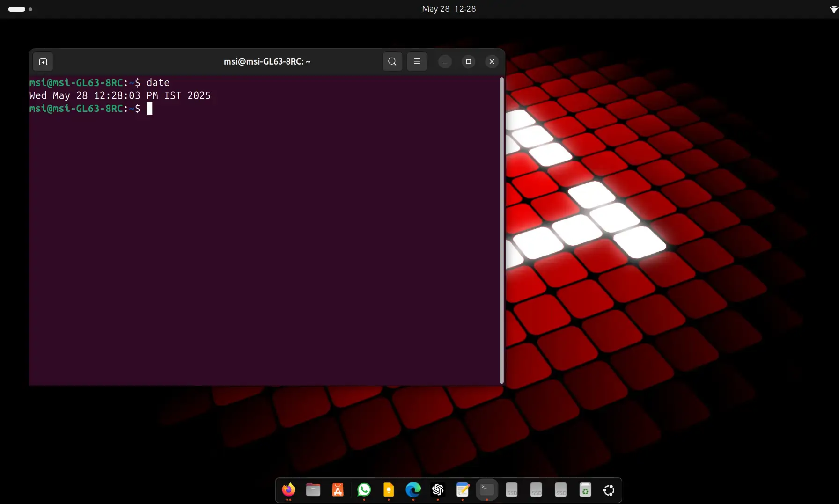Close the terminal window
Viewport: 839px width, 504px height.
492,62
